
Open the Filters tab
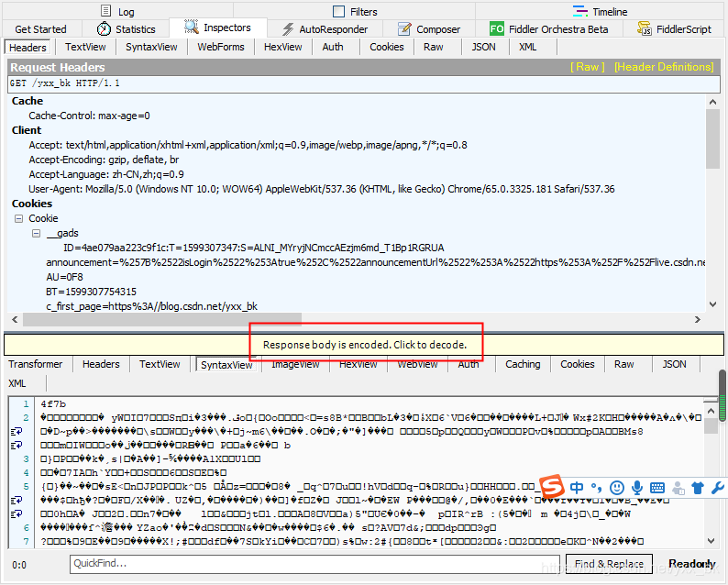(x=355, y=11)
